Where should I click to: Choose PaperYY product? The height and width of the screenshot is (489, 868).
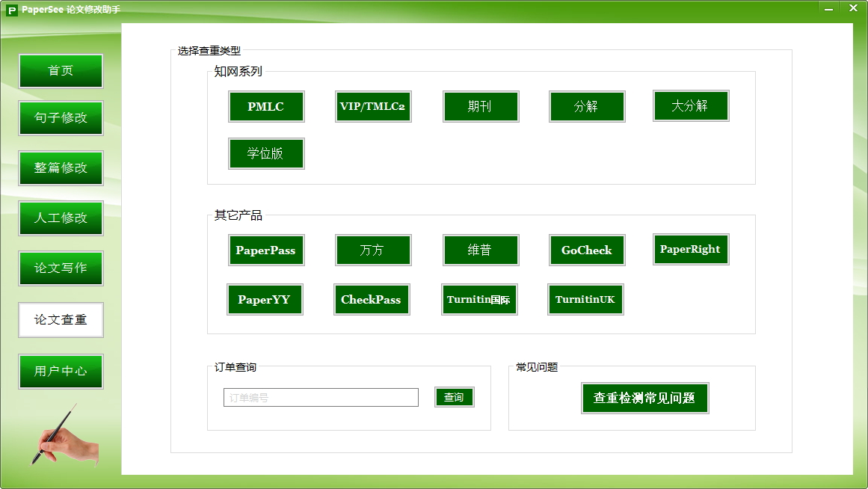pyautogui.click(x=265, y=300)
